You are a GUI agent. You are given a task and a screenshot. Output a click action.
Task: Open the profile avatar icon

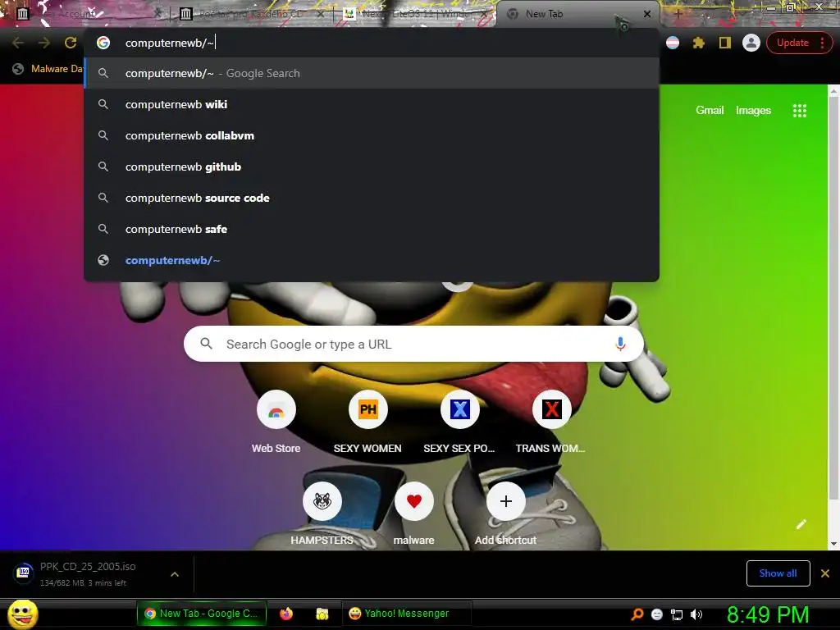[751, 43]
